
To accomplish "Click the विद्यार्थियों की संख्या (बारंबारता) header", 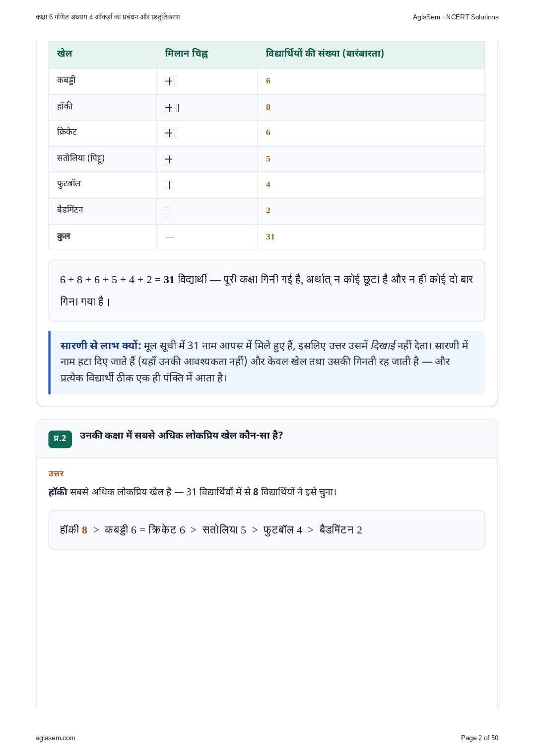I will 325,54.
